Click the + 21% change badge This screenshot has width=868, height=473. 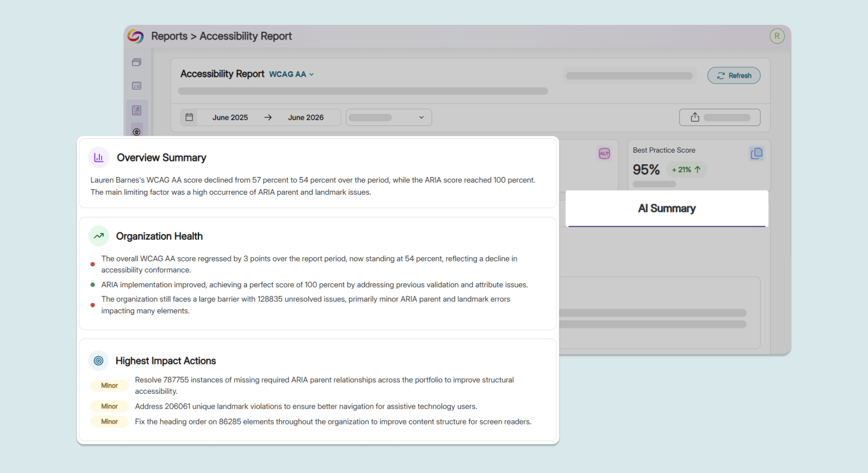tap(686, 169)
